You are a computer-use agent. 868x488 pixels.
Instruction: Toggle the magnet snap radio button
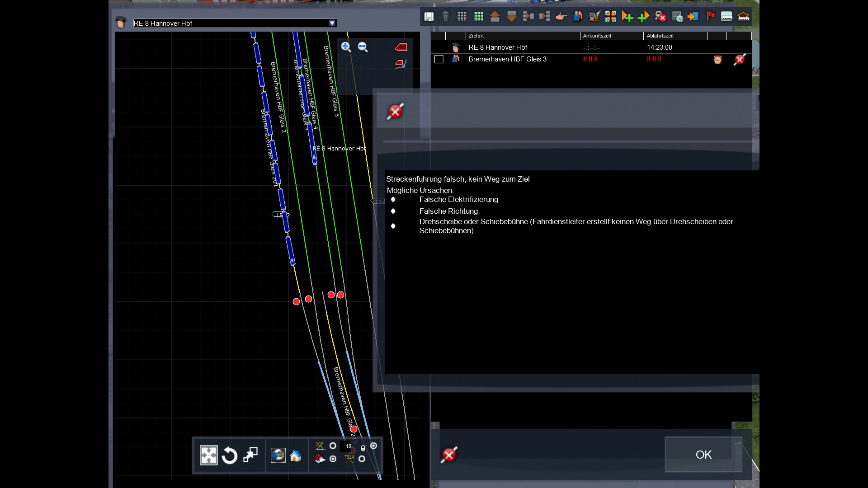(333, 459)
